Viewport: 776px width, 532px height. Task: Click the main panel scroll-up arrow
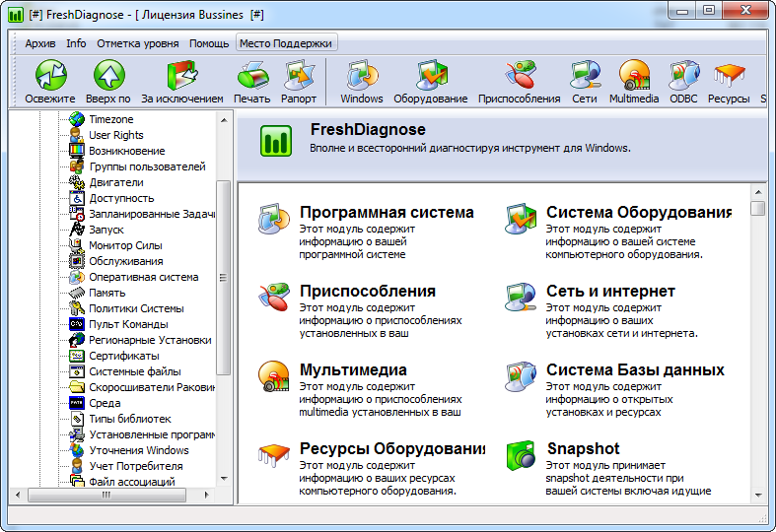click(758, 192)
